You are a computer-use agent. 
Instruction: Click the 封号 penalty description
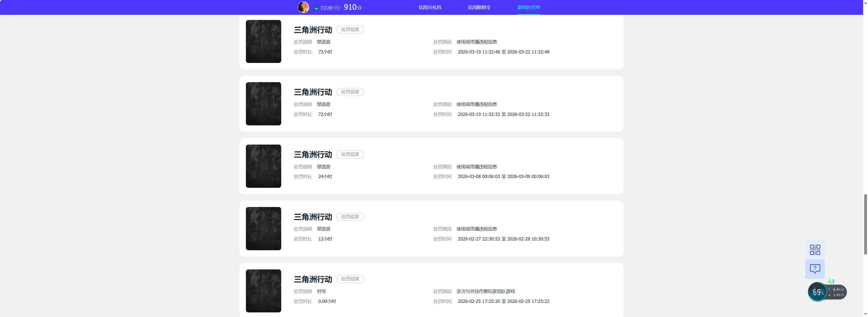point(321,291)
